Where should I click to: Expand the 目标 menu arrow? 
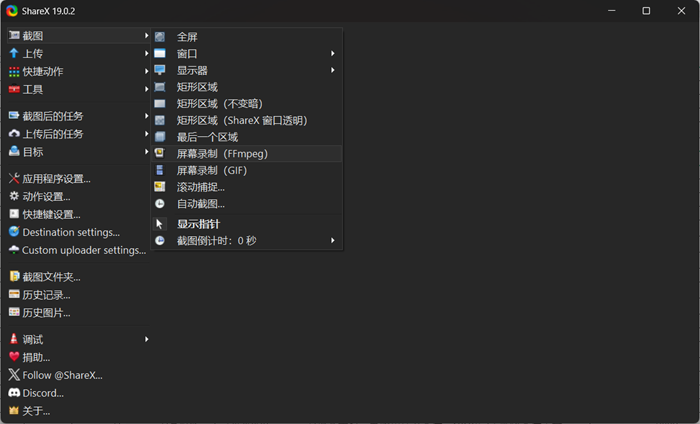click(146, 152)
